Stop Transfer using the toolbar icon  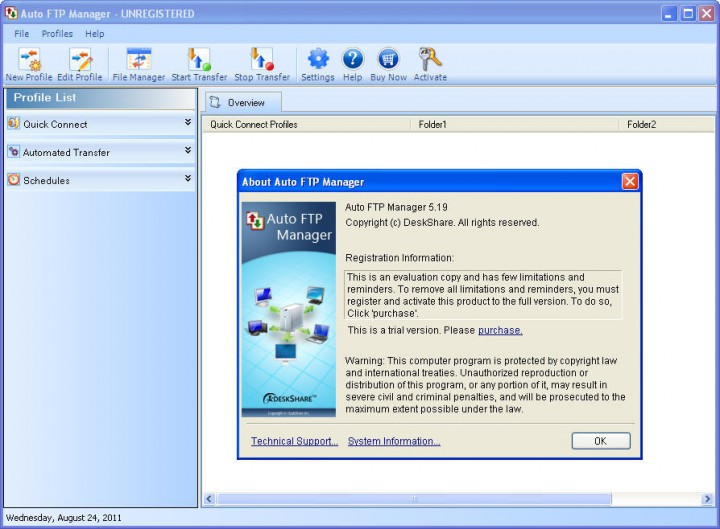click(x=262, y=60)
